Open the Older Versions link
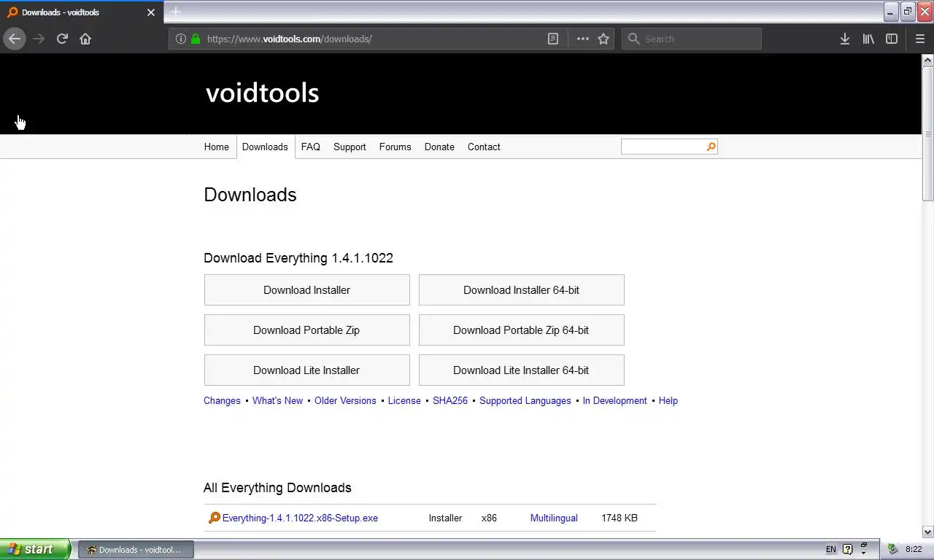Viewport: 934px width, 560px height. coord(345,400)
